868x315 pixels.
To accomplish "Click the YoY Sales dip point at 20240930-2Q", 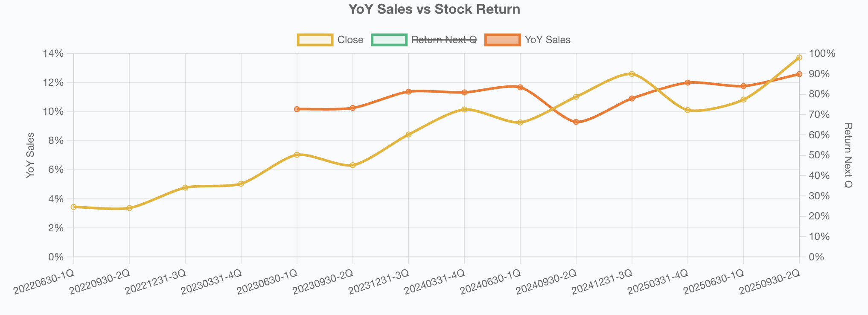I will [x=576, y=122].
